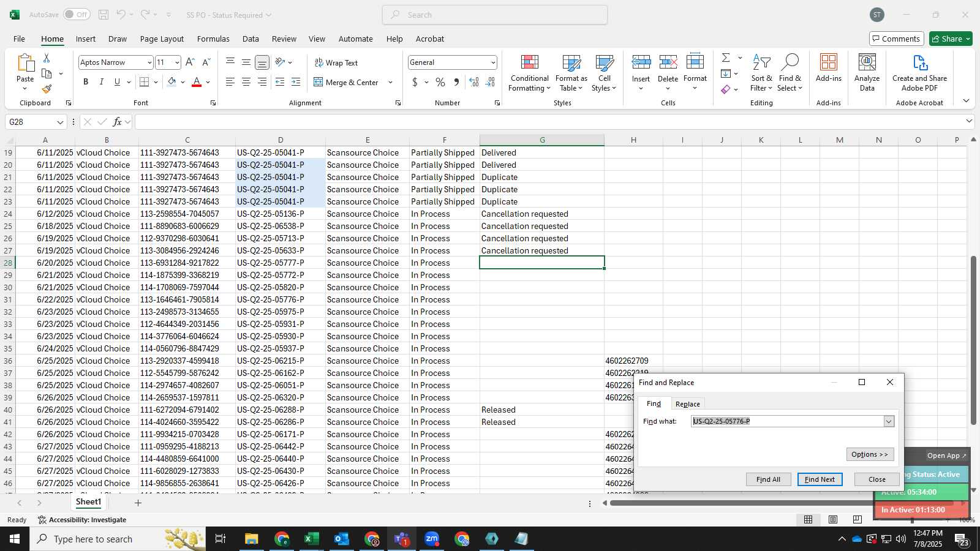
Task: Click the Copy icon in Clipboard group
Action: (x=47, y=73)
